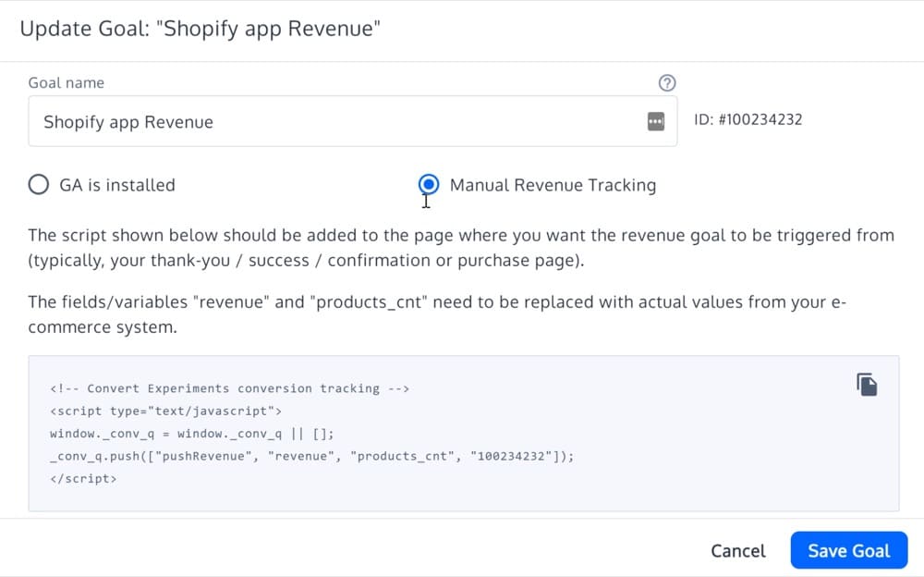Click the paragraph mentioning thank-you page
This screenshot has width=924, height=577.
pos(460,248)
